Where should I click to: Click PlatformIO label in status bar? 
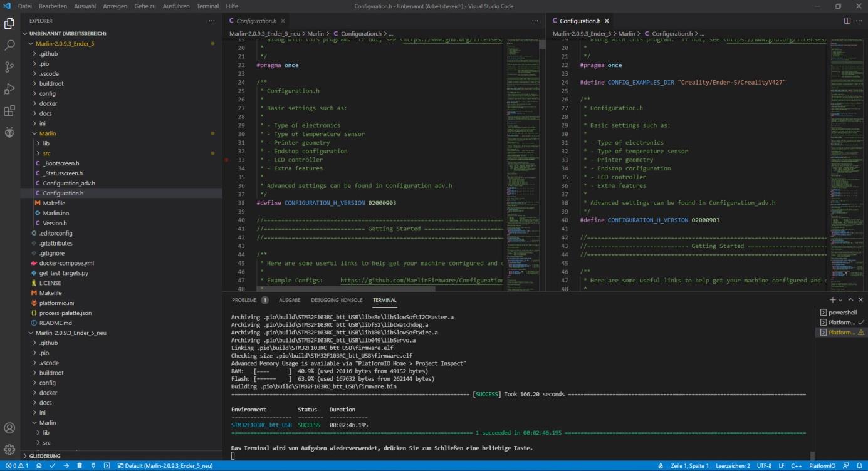click(x=822, y=466)
